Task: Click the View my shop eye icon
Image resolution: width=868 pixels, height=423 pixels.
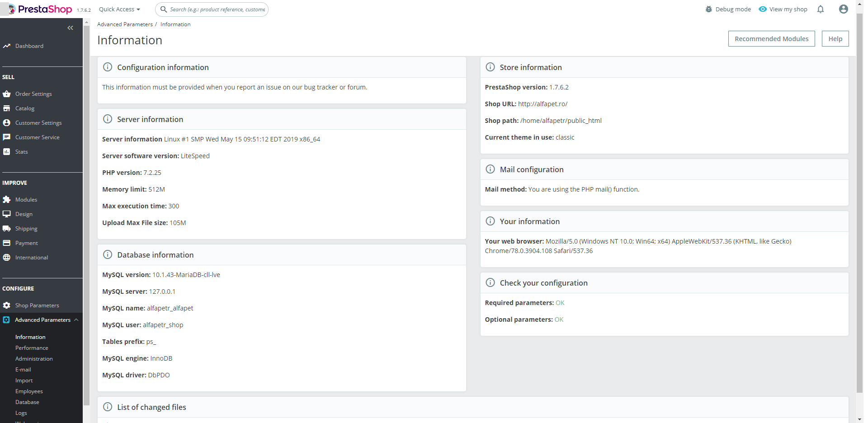Action: (x=763, y=9)
